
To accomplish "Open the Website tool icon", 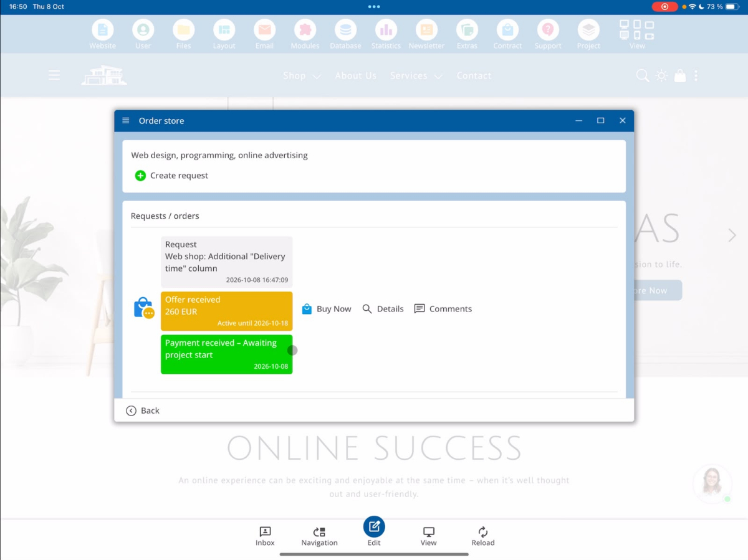I will 102,30.
